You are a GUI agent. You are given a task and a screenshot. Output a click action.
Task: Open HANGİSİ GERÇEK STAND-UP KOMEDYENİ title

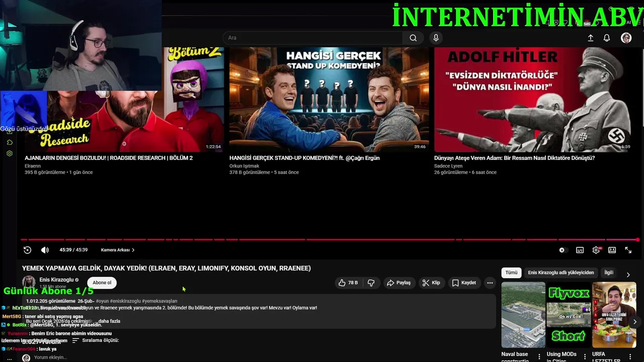point(304,158)
